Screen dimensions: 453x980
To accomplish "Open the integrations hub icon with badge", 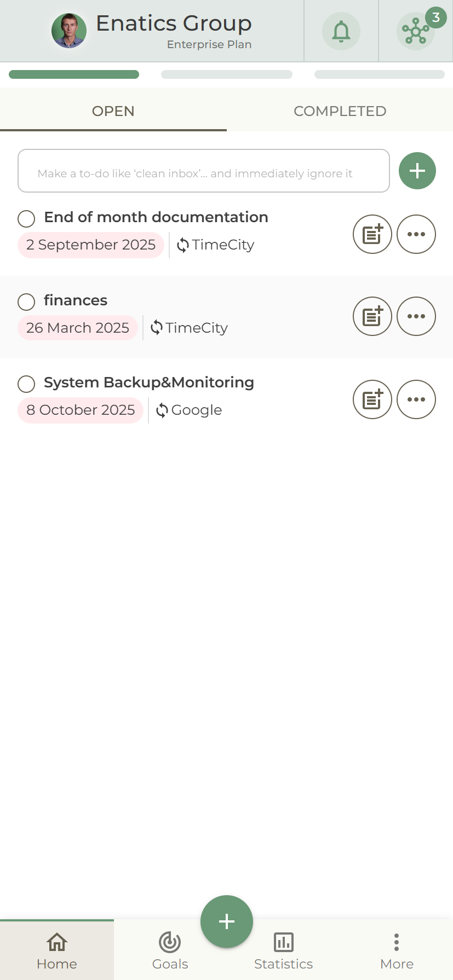I will coord(416,31).
